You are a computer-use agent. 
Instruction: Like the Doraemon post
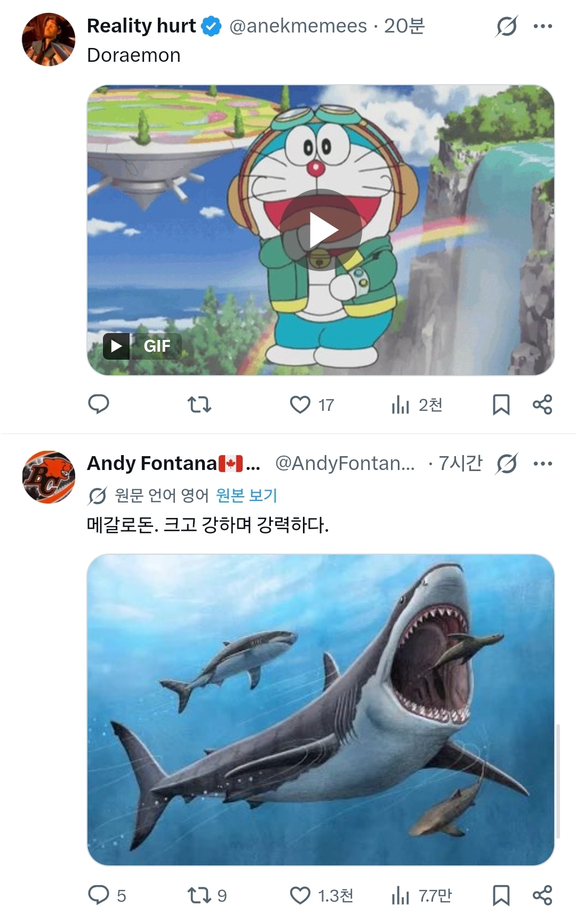(x=300, y=405)
